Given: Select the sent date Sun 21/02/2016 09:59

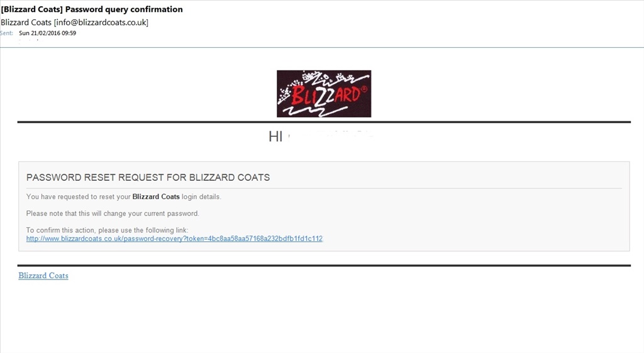Looking at the screenshot, I should [x=47, y=33].
